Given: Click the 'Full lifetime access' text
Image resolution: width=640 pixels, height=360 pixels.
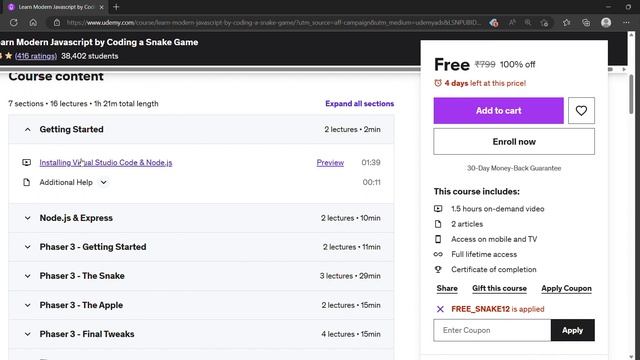Looking at the screenshot, I should click(x=484, y=254).
